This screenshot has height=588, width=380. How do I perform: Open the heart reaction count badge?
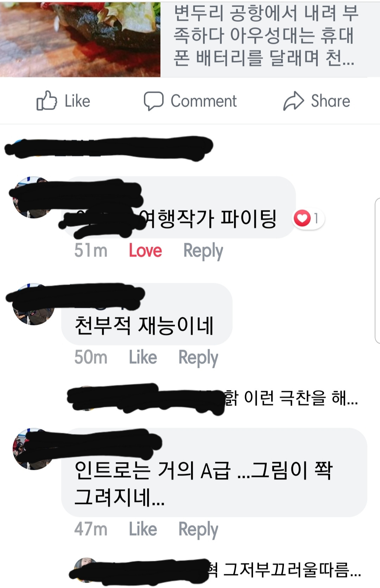308,218
